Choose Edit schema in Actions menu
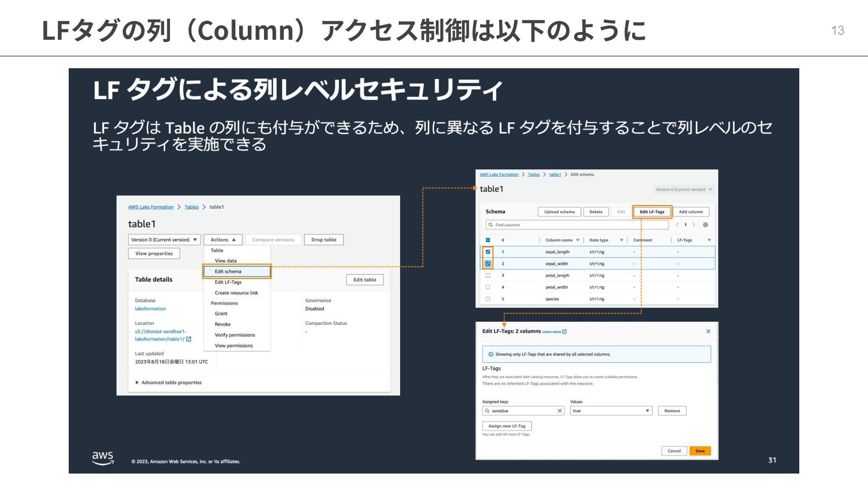Screen dimensions: 868x488 click(236, 272)
